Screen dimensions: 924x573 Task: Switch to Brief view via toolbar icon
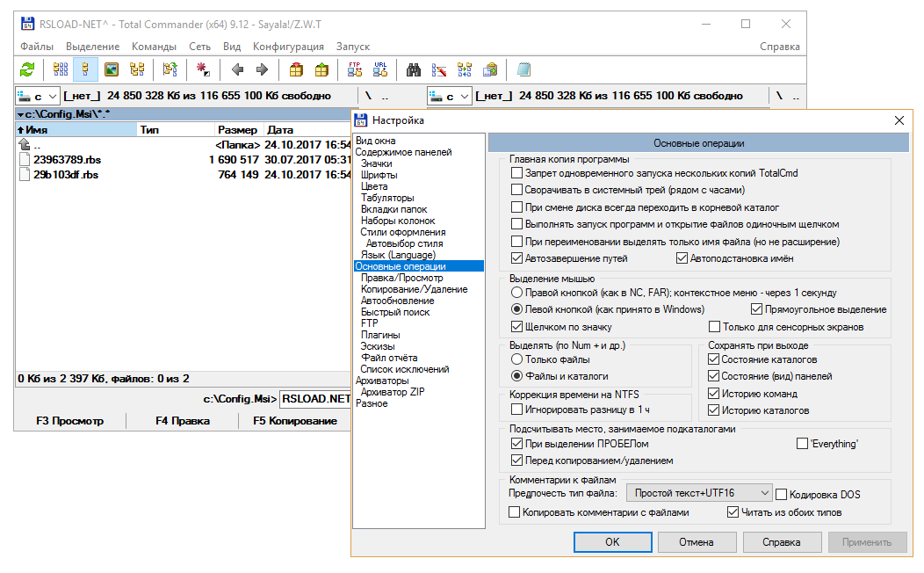(60, 69)
